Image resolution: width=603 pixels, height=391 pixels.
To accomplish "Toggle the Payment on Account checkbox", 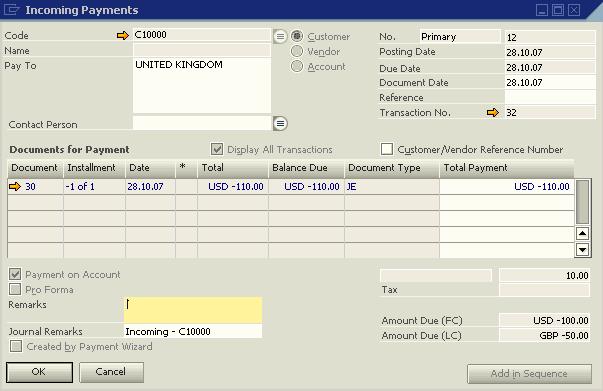I will (15, 274).
